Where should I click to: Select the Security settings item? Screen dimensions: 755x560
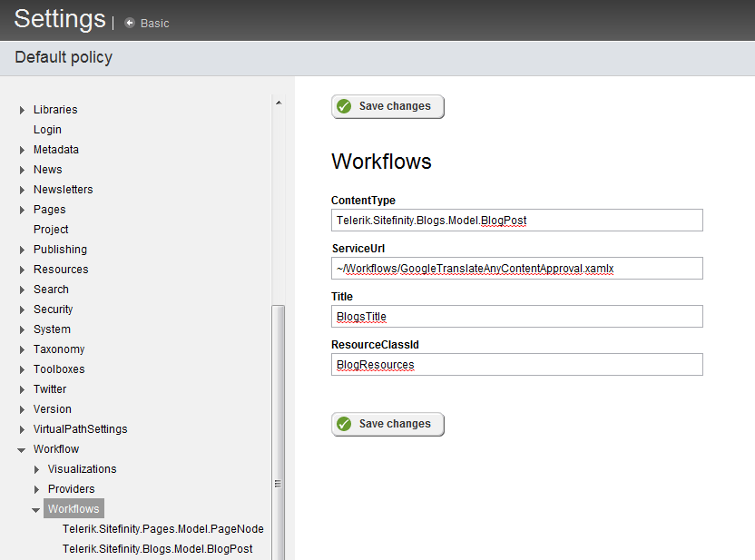(x=53, y=309)
